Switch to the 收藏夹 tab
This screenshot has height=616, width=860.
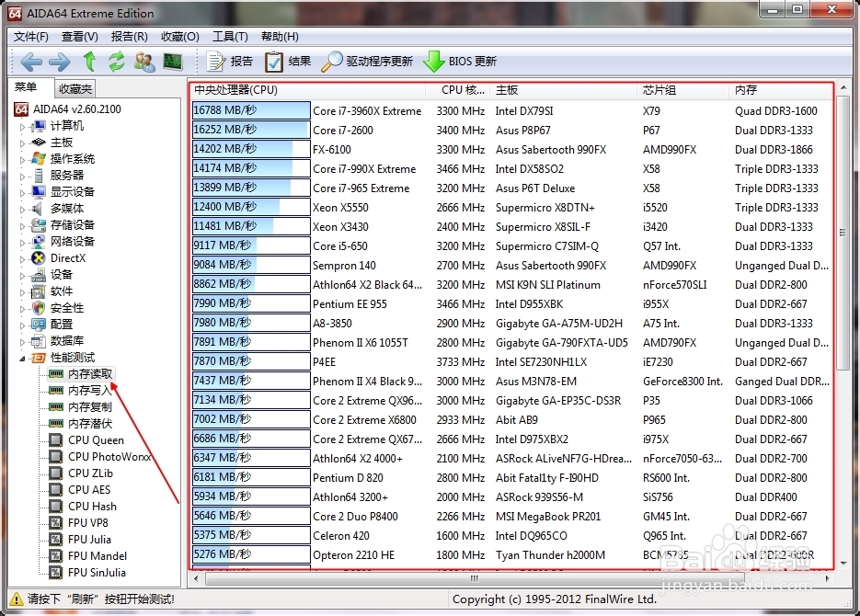coord(75,89)
